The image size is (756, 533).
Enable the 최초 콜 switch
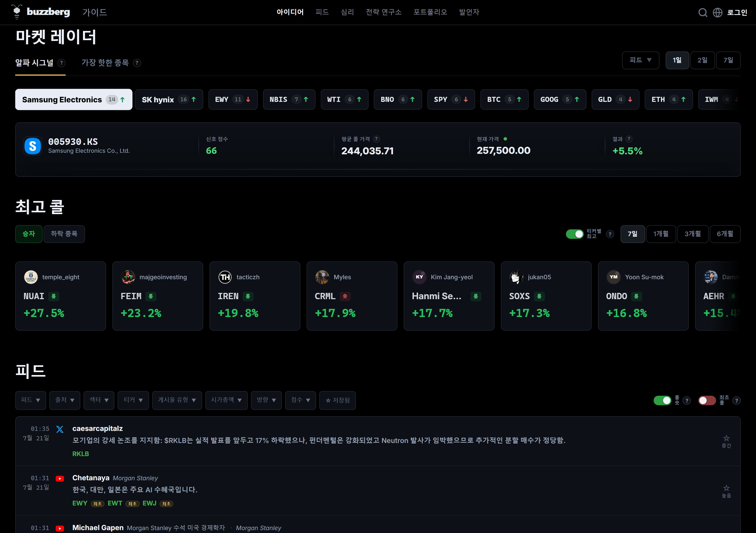pyautogui.click(x=707, y=400)
